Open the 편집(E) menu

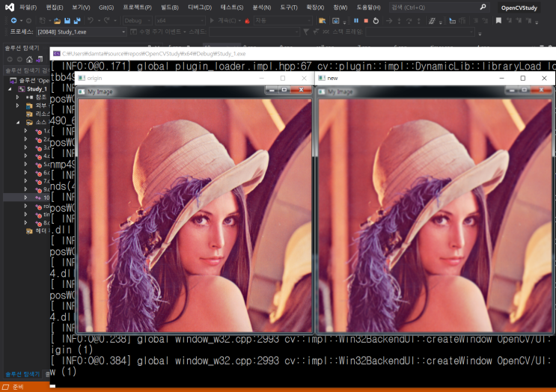(x=55, y=7)
